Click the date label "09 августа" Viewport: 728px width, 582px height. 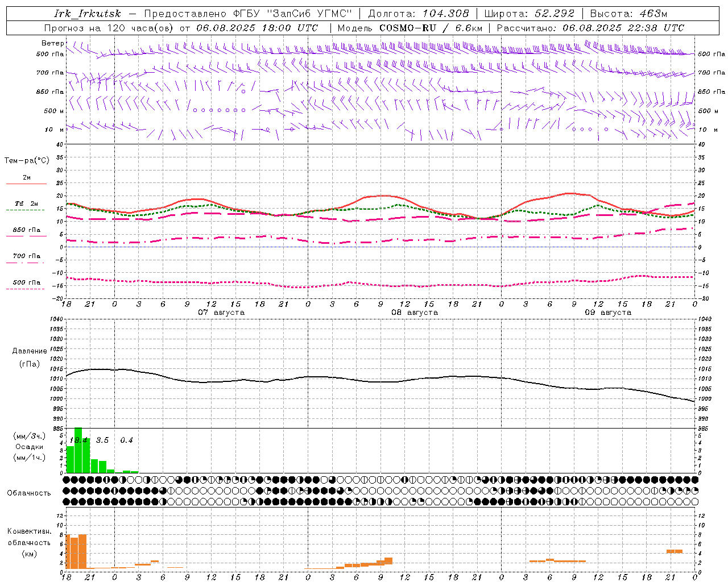click(608, 313)
